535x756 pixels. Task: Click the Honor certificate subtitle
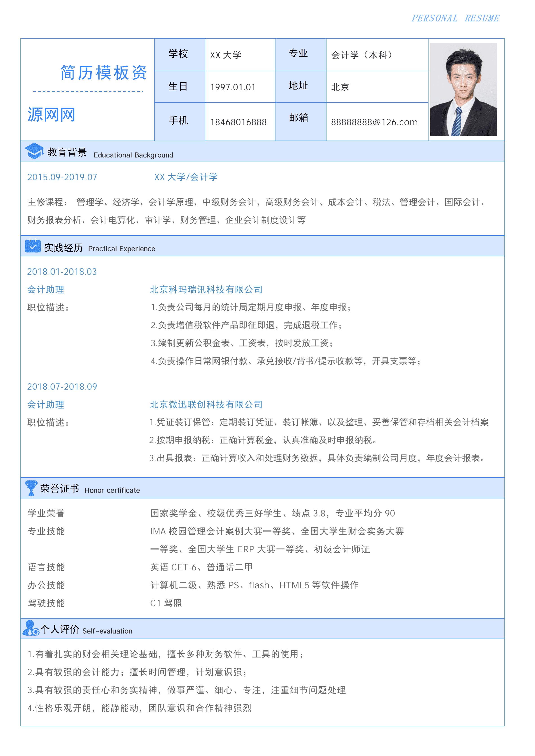click(112, 490)
